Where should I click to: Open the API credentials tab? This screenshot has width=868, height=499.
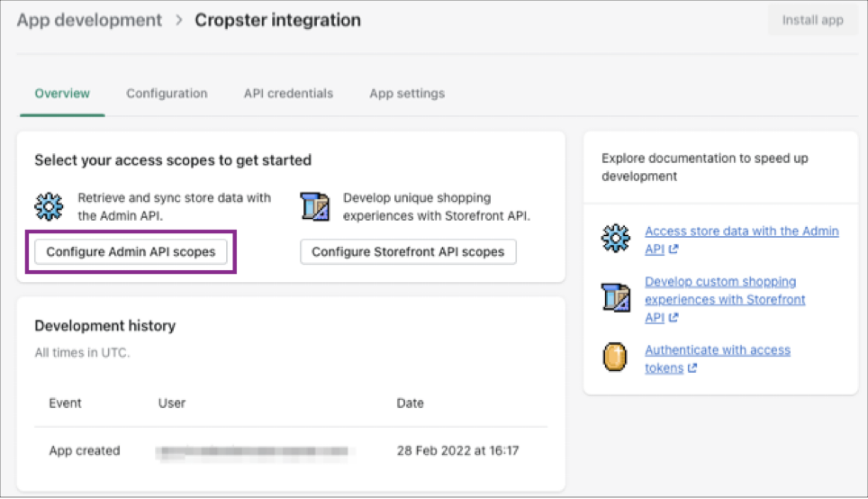[x=288, y=94]
